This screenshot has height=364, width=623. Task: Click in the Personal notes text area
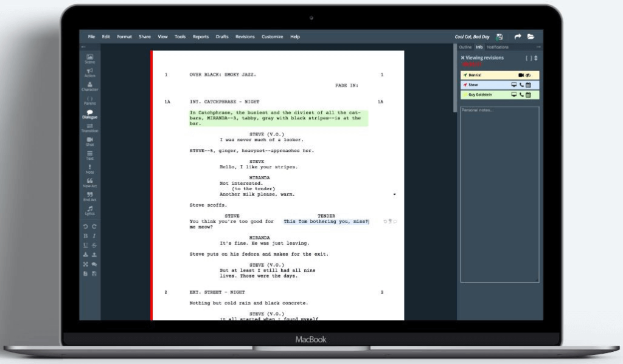coord(499,194)
